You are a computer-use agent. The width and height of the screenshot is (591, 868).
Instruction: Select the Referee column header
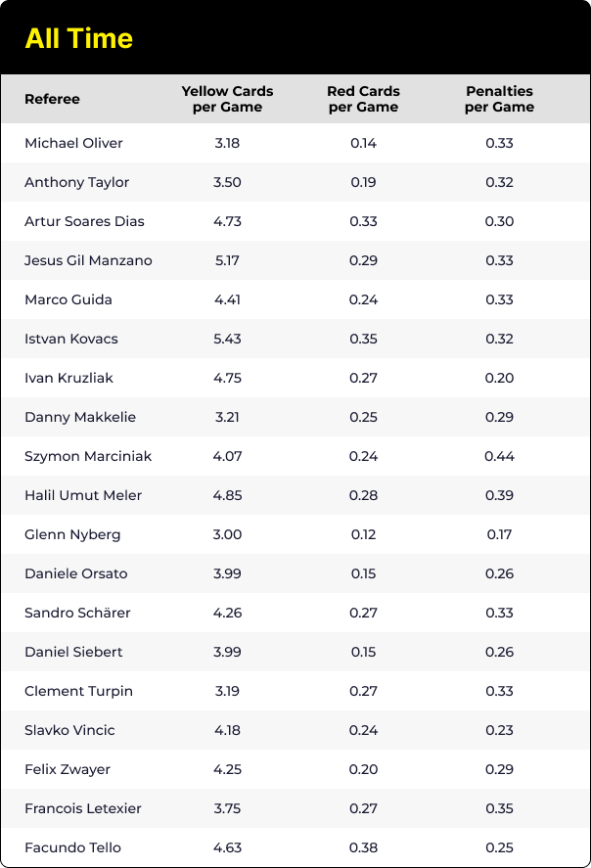tap(52, 99)
